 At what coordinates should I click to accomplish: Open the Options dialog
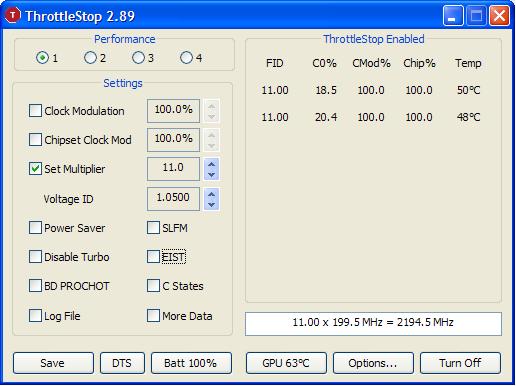373,363
